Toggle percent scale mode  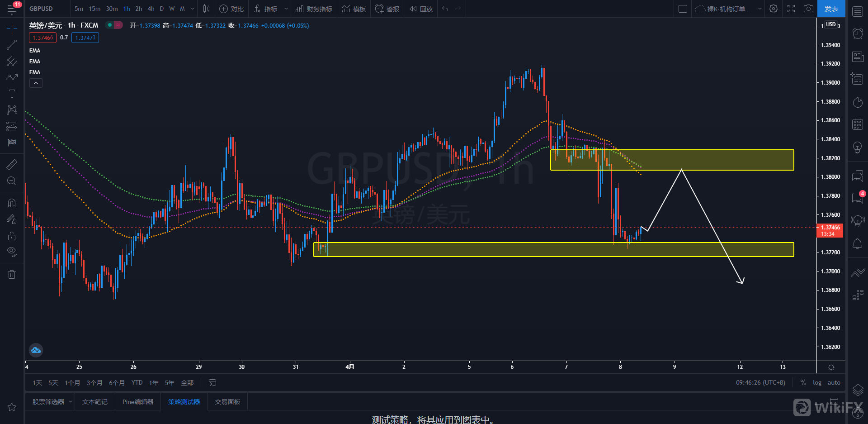pos(803,382)
